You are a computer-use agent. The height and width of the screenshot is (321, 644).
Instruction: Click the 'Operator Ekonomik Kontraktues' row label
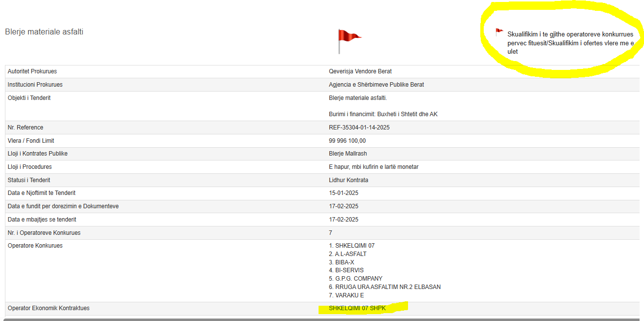[49, 308]
